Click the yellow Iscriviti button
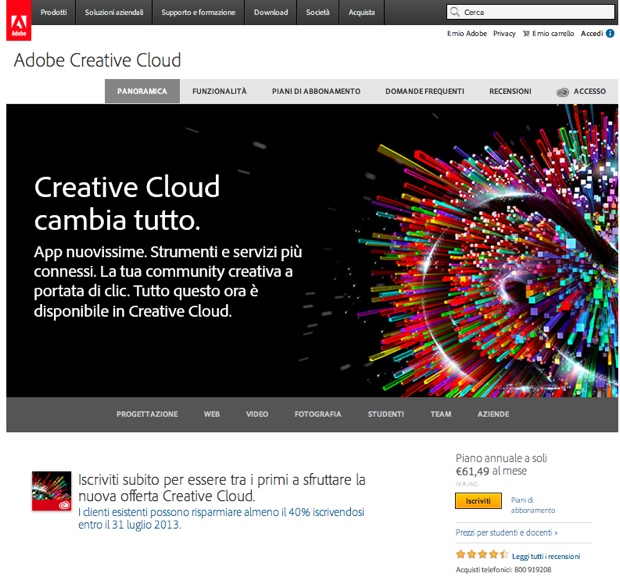620x581 pixels. 478,501
